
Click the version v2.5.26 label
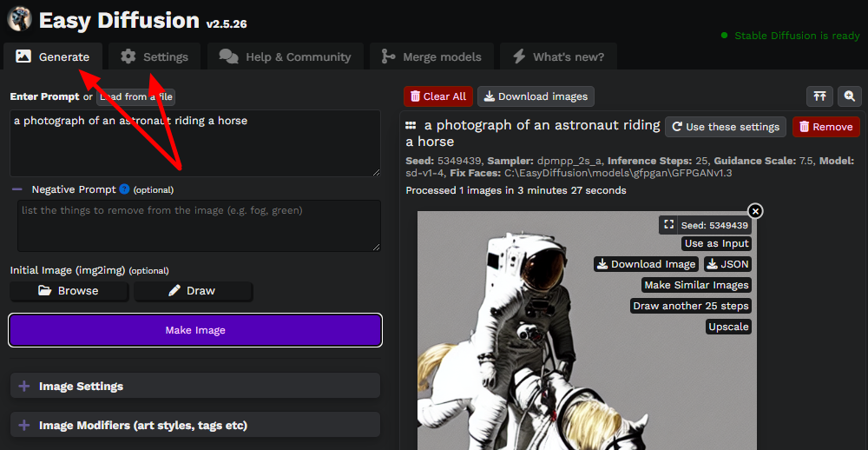point(227,23)
